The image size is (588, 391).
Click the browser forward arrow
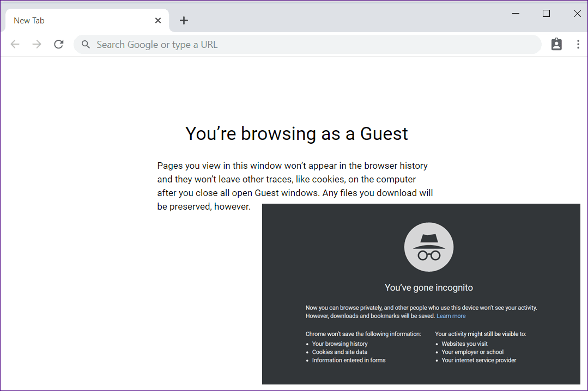[x=37, y=44]
